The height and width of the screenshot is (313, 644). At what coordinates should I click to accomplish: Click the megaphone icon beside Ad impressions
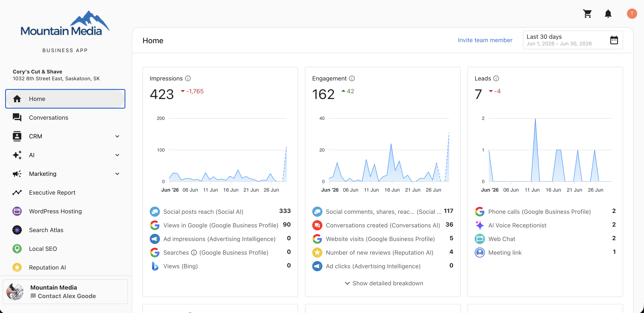coord(155,239)
